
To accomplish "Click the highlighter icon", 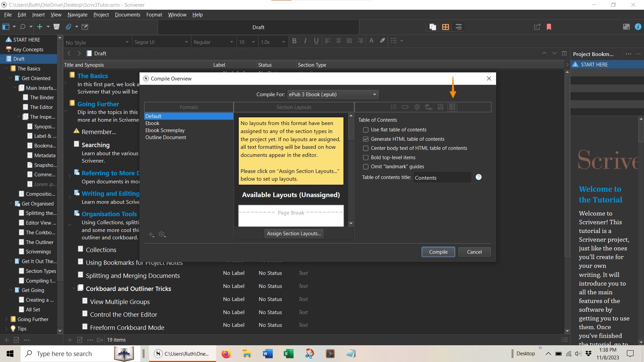I will 382,41.
